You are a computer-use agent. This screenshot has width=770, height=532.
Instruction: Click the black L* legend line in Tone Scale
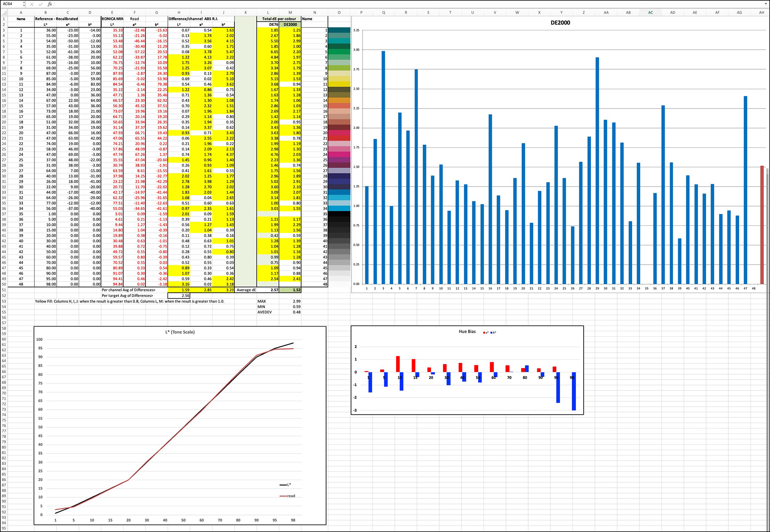283,485
